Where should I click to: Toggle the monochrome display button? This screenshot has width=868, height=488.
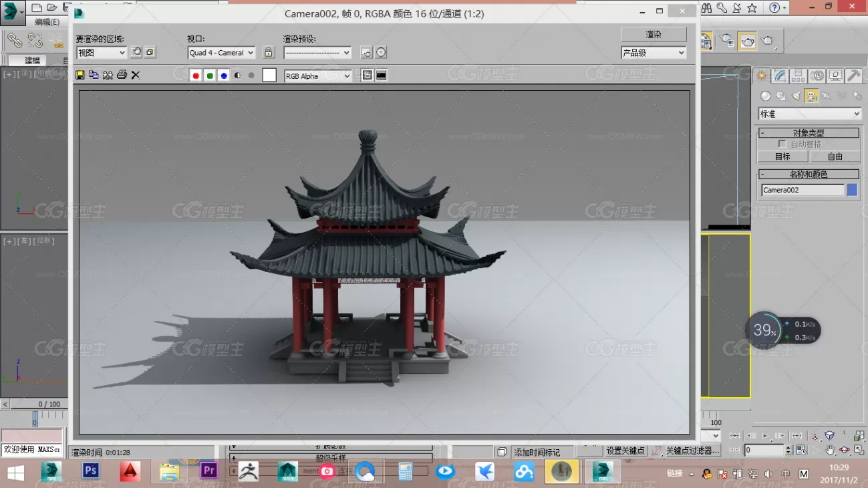(251, 76)
